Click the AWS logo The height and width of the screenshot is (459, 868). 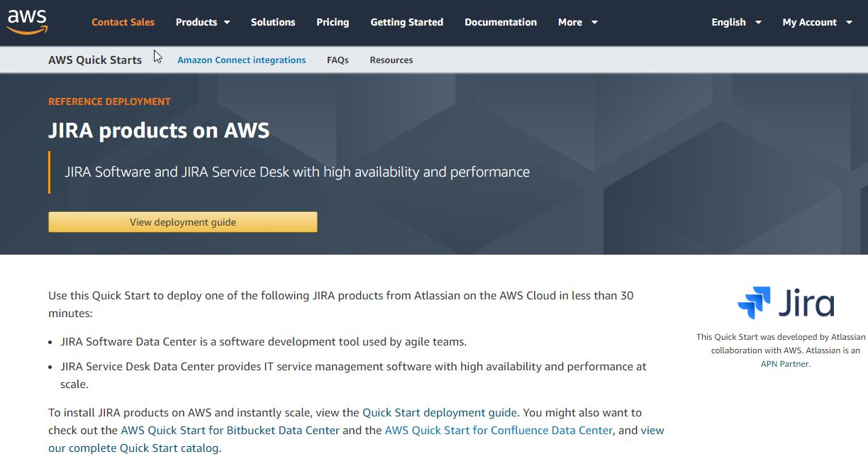[x=27, y=22]
